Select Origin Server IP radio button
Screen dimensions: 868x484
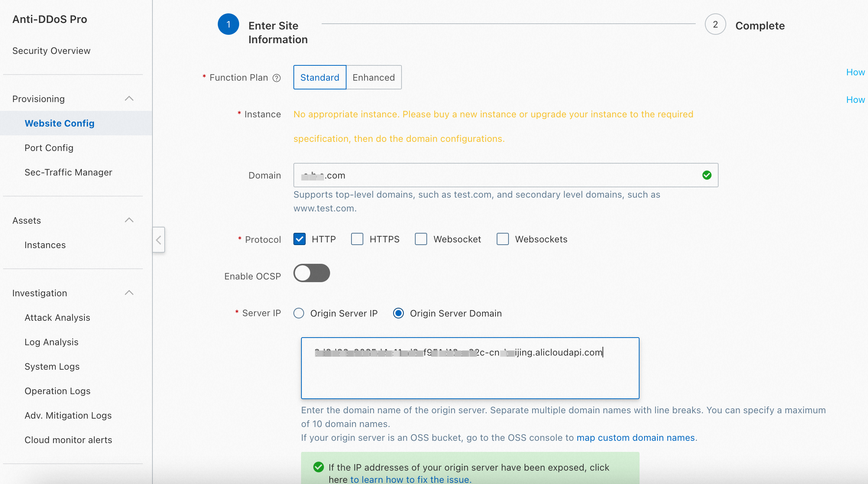pos(299,313)
